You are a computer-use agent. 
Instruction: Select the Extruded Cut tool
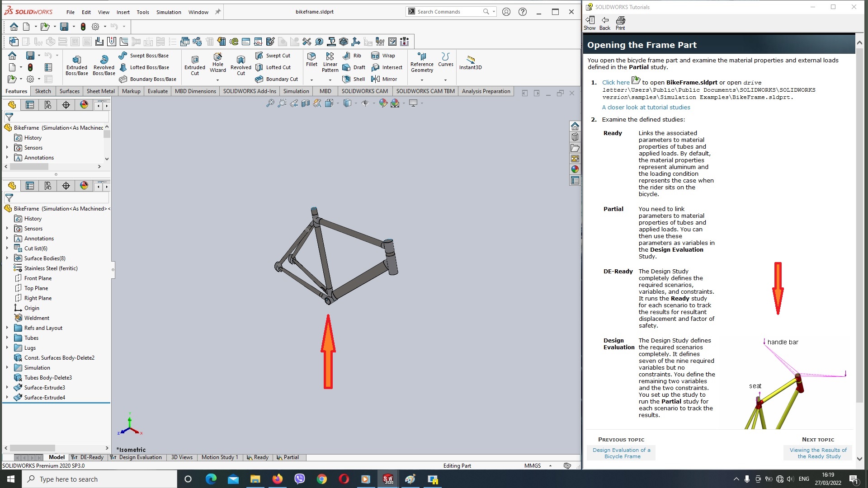195,65
